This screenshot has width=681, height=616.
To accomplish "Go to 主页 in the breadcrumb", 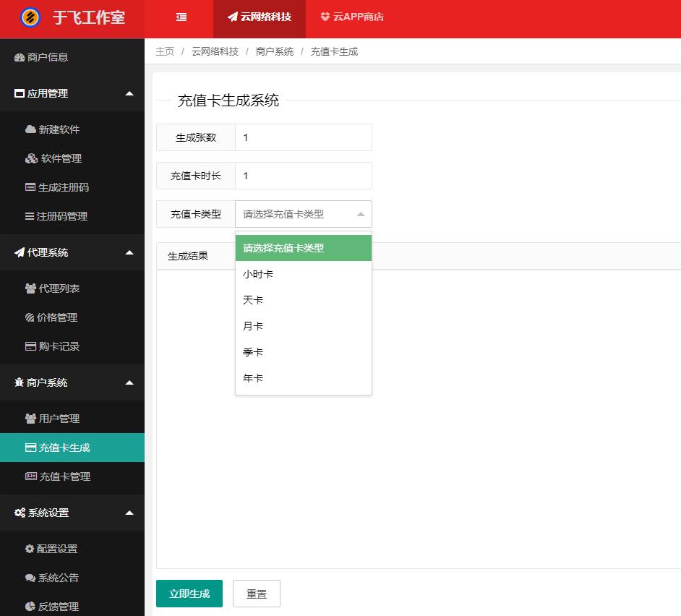I will [165, 52].
